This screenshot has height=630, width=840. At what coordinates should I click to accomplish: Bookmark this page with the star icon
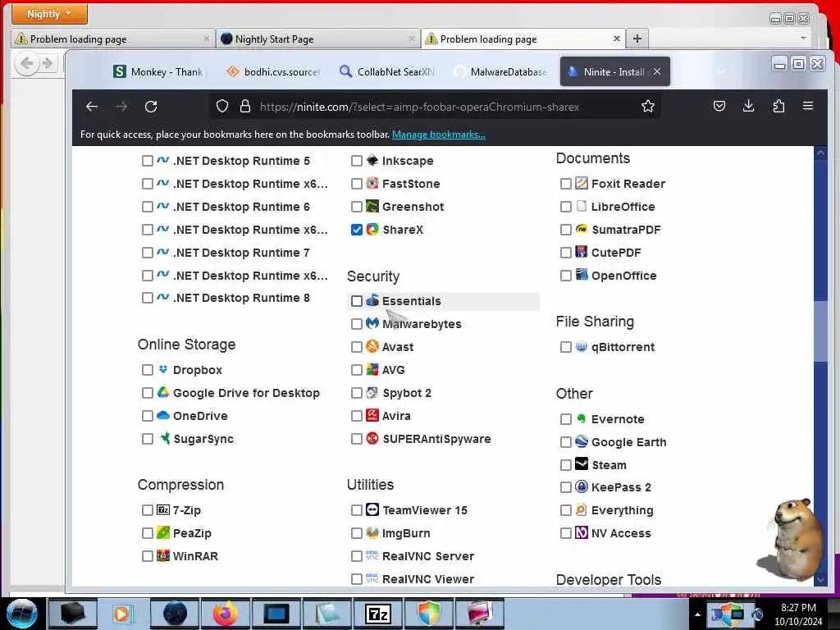click(648, 107)
